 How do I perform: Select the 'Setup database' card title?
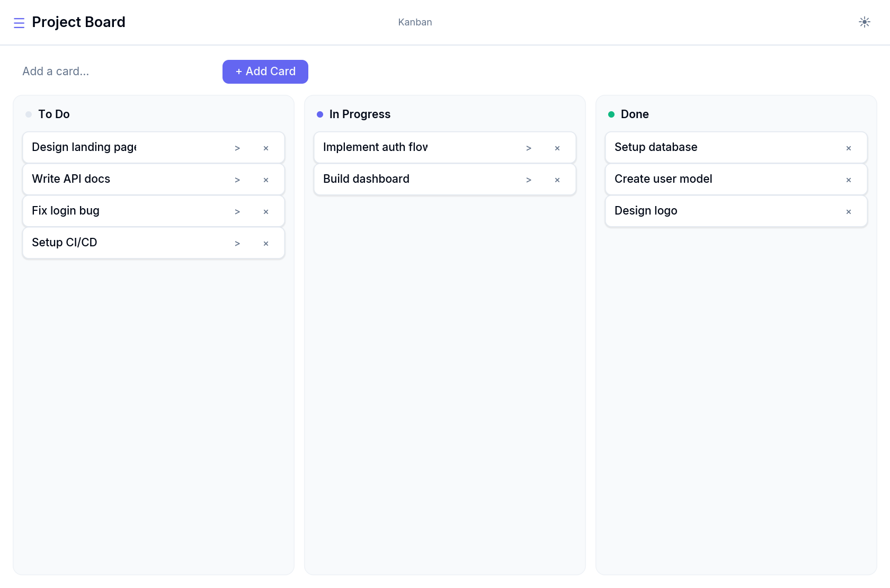pos(656,147)
